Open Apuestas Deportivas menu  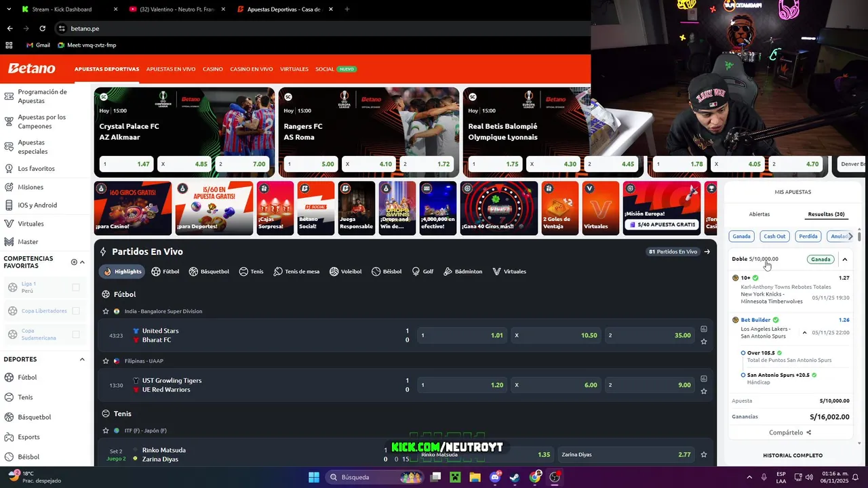[x=106, y=69]
